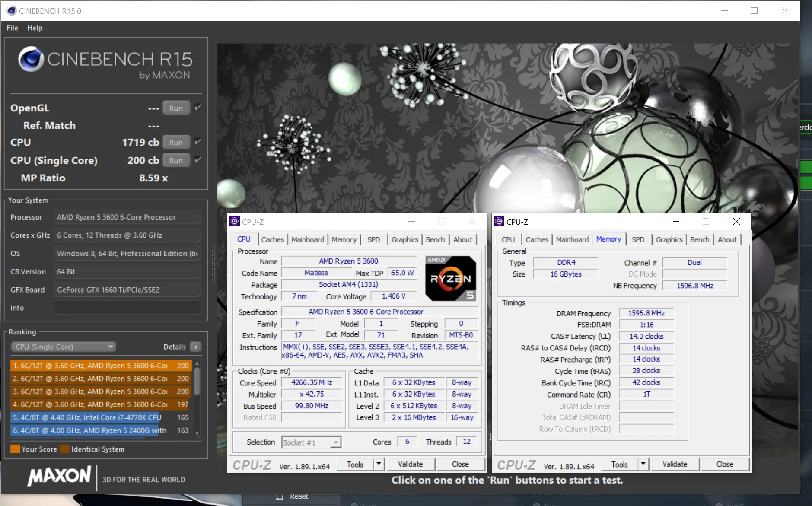
Task: Switch to Mainboard tab in right CPU-Z
Action: click(572, 239)
